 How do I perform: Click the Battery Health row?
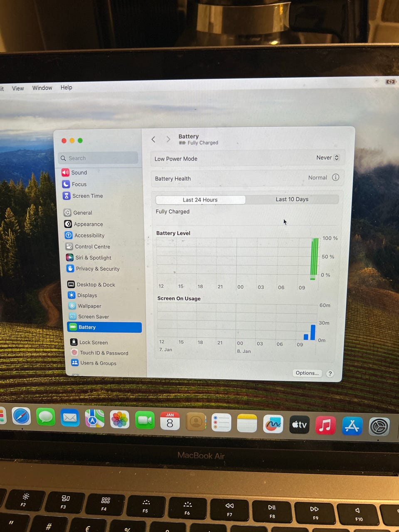point(247,178)
